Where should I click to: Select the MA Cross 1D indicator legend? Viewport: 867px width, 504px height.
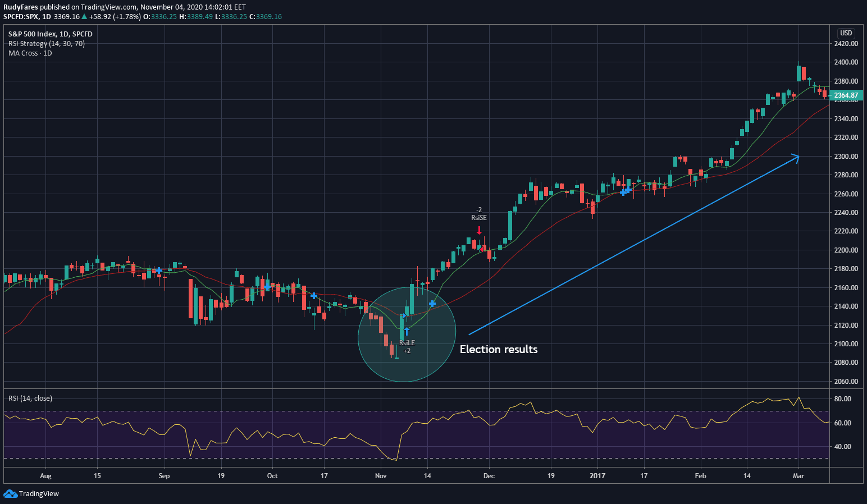tap(30, 53)
